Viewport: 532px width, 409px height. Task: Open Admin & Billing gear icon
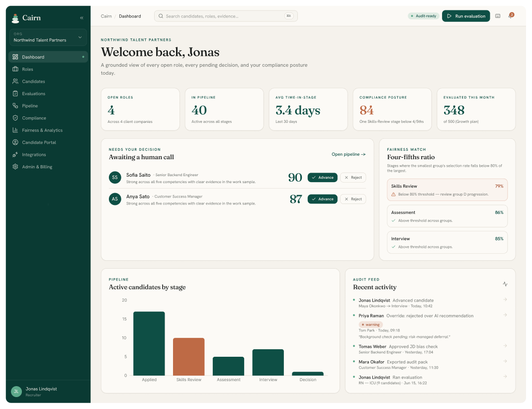(x=15, y=167)
